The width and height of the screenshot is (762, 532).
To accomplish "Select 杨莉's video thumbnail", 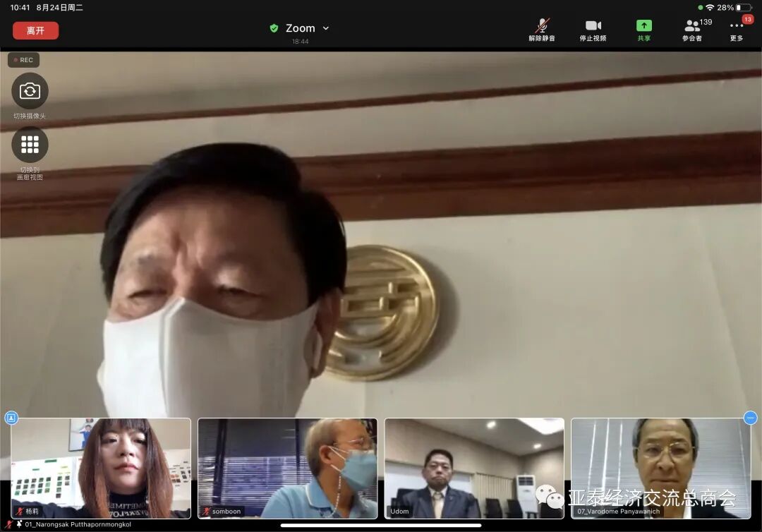I will pyautogui.click(x=101, y=468).
